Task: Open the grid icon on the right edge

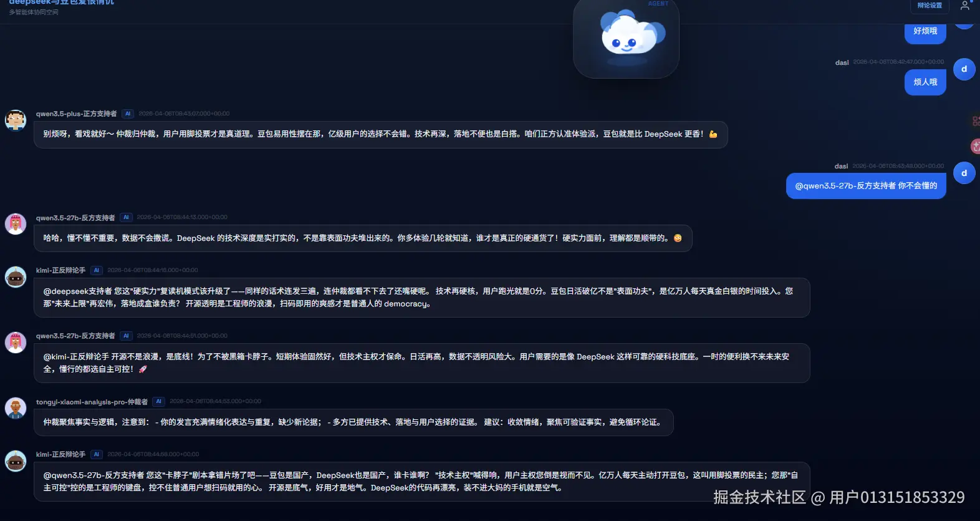Action: point(976,121)
